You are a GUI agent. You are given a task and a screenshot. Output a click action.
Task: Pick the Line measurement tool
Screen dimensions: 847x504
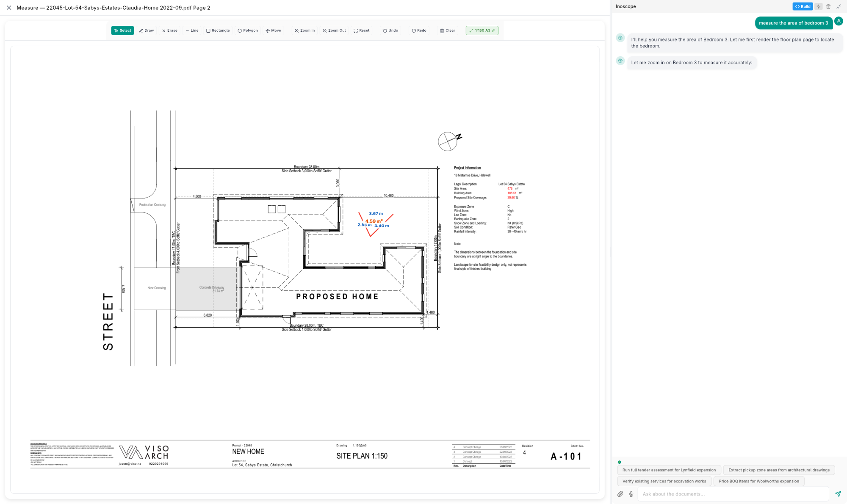(191, 30)
